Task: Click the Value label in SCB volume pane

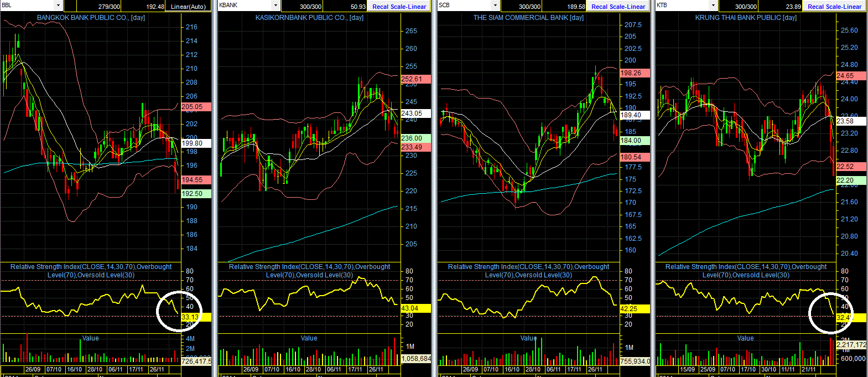Action: click(x=528, y=338)
